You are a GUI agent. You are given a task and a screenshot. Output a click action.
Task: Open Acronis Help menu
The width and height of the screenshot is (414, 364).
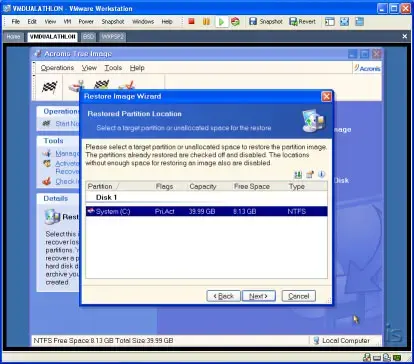(137, 68)
